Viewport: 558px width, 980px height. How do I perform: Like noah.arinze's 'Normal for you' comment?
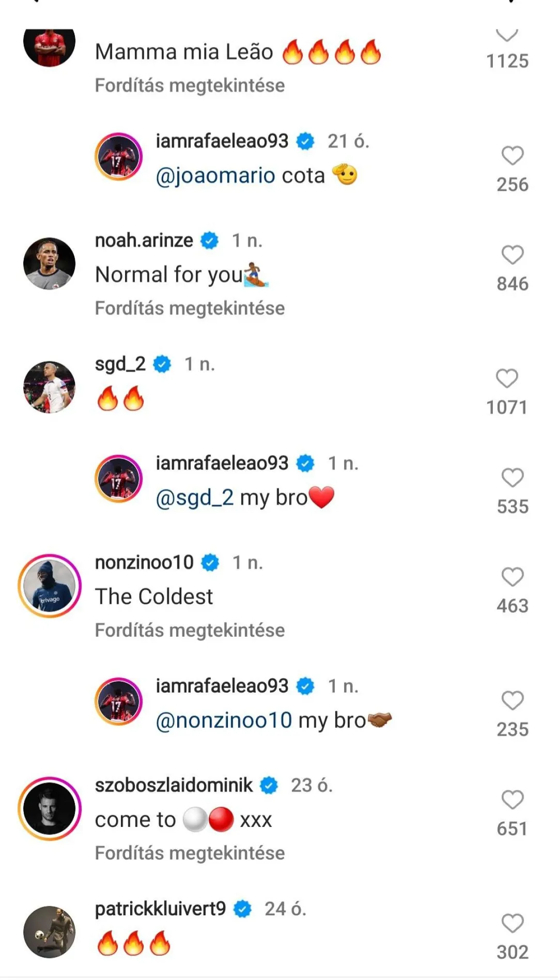pyautogui.click(x=512, y=255)
